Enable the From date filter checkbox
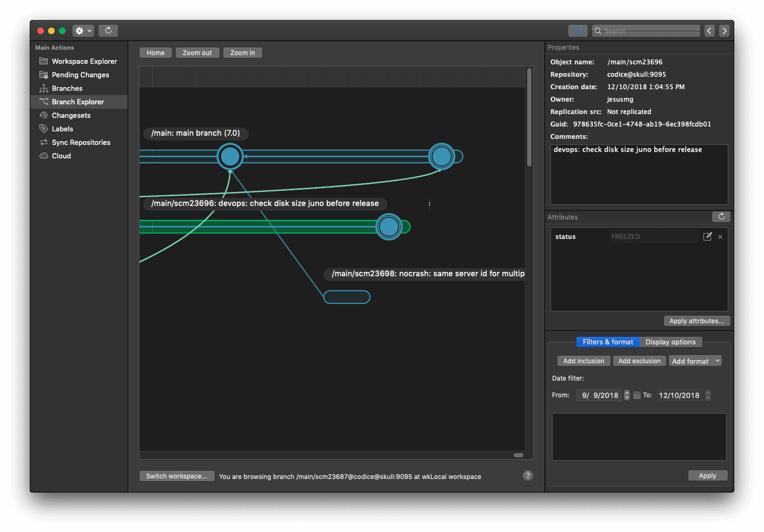This screenshot has height=532, width=764. point(636,395)
